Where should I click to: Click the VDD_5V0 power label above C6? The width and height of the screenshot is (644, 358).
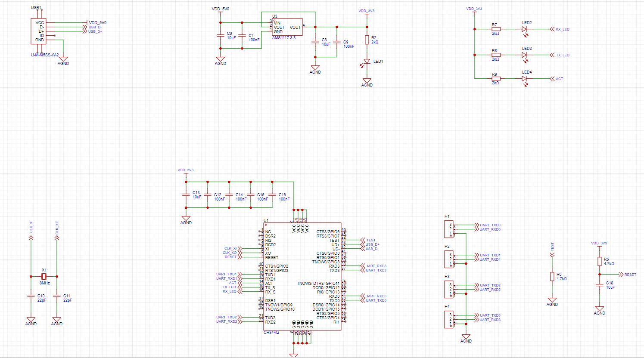pos(221,9)
